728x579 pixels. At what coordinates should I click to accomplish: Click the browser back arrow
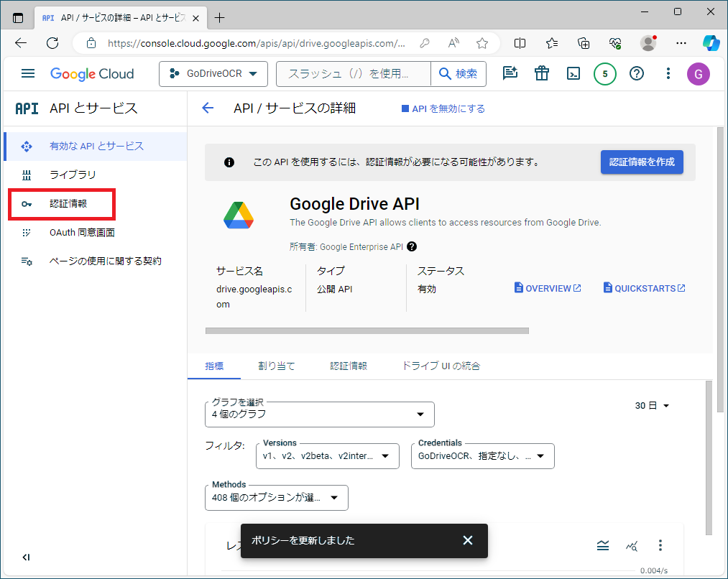(x=21, y=43)
